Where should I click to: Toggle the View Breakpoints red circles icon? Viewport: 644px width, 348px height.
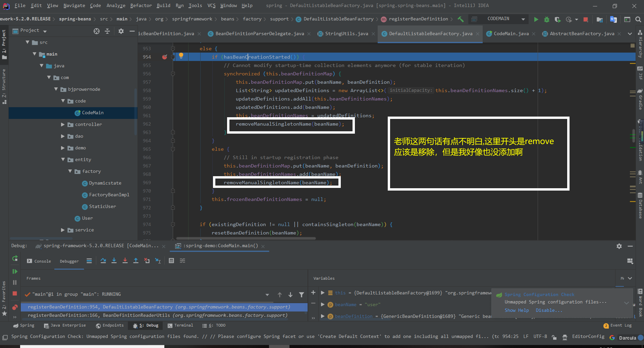[15, 307]
